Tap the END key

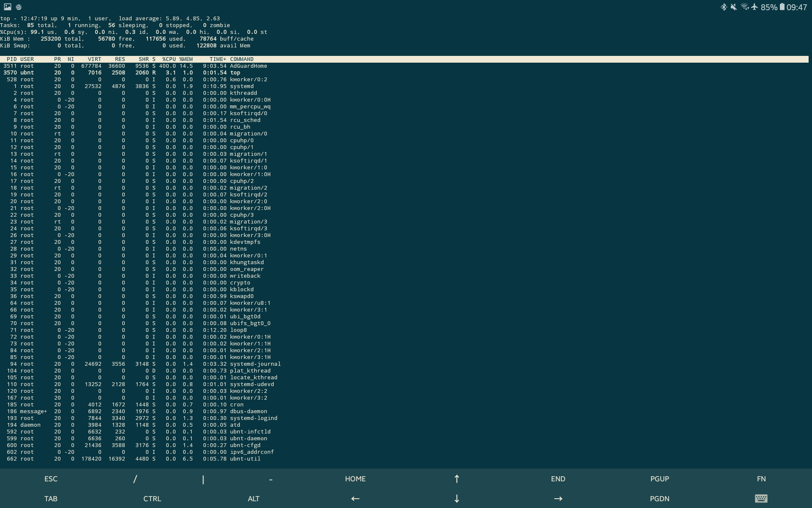point(558,479)
